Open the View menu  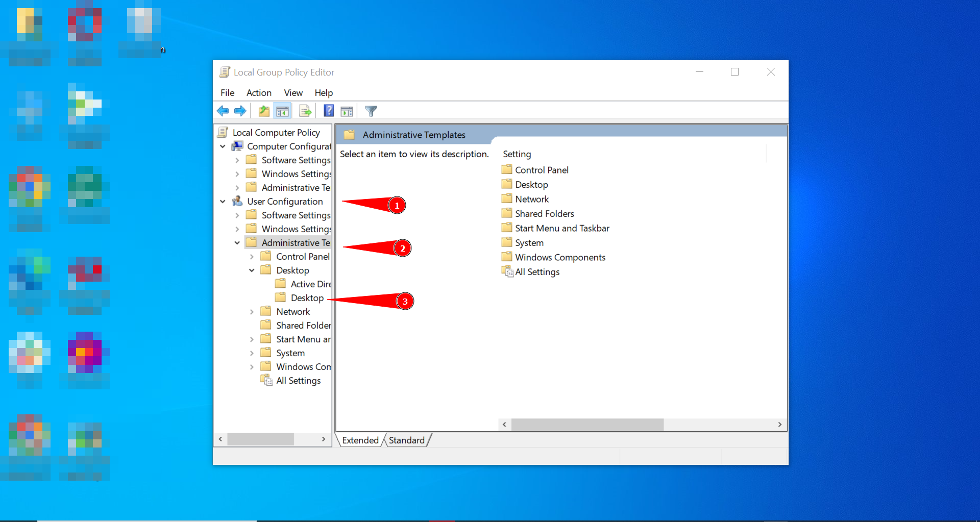[293, 93]
